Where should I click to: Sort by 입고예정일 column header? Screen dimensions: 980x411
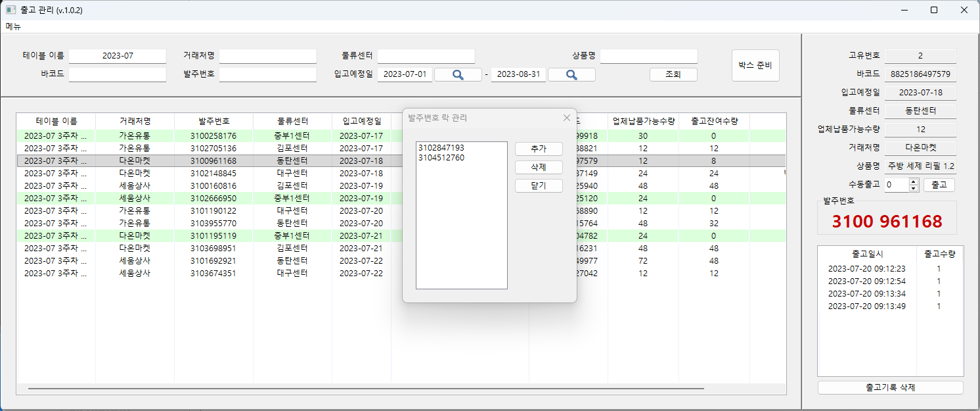click(362, 121)
